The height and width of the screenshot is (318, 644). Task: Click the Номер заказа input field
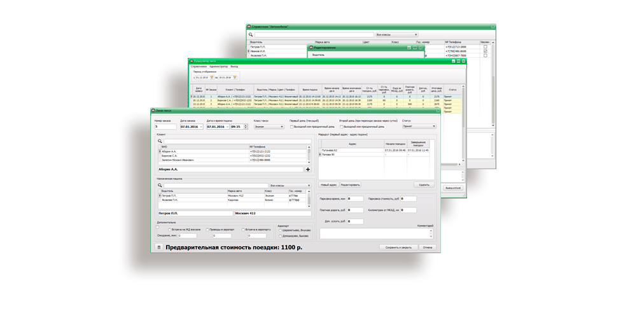[165, 127]
